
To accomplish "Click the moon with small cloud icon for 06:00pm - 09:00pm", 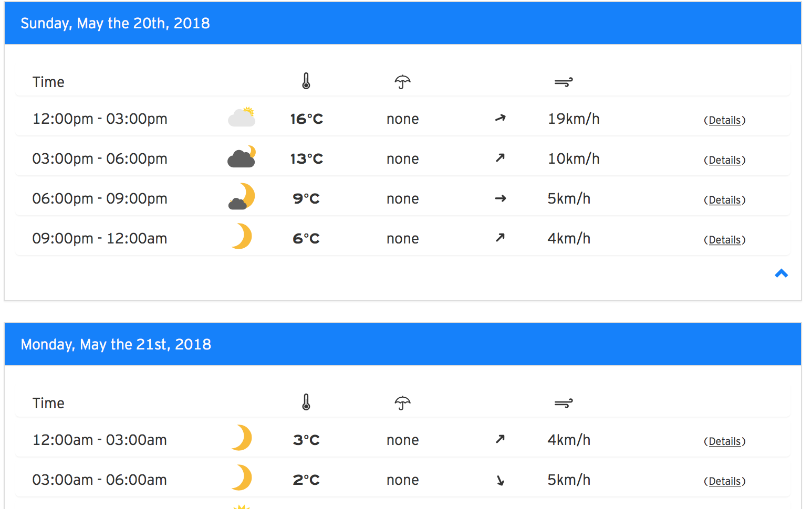I will tap(242, 196).
